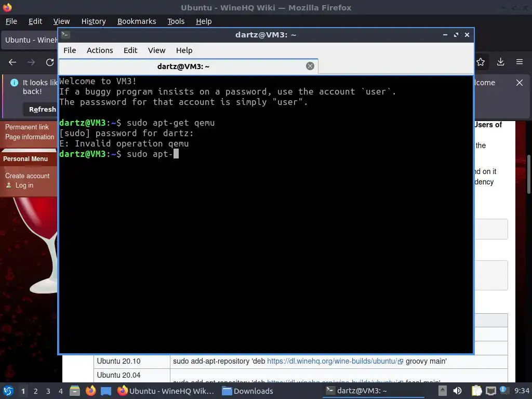Screen dimensions: 532x399
Task: Click the update notifier tray icon
Action: click(503, 390)
